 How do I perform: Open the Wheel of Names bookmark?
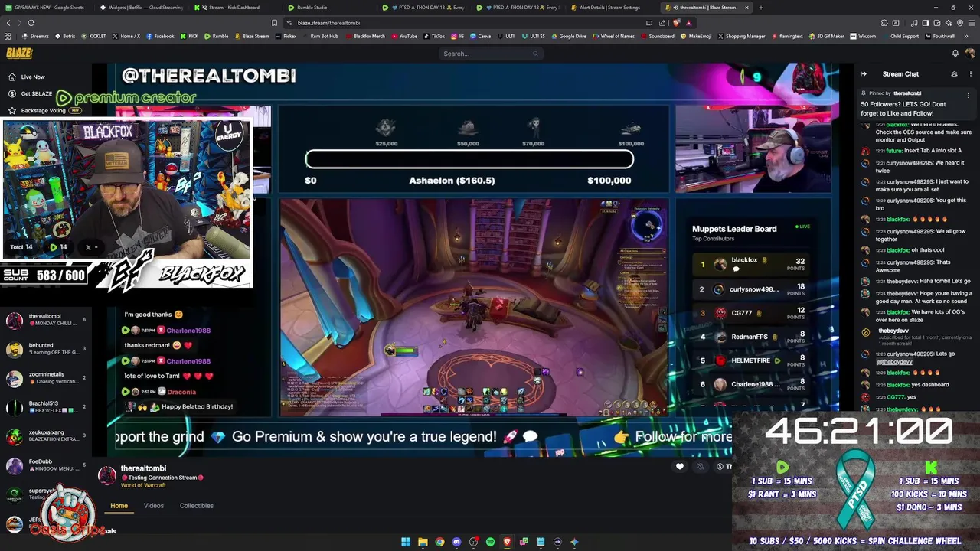click(614, 36)
